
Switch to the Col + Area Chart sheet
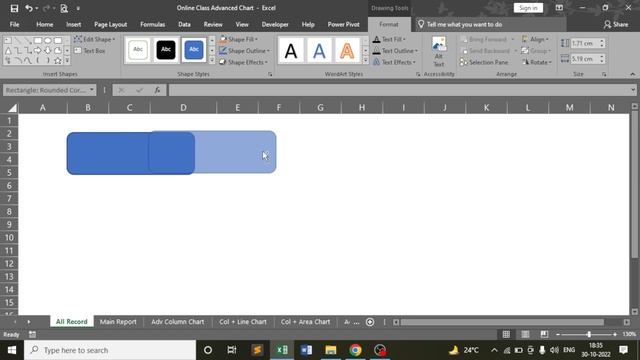pos(305,322)
